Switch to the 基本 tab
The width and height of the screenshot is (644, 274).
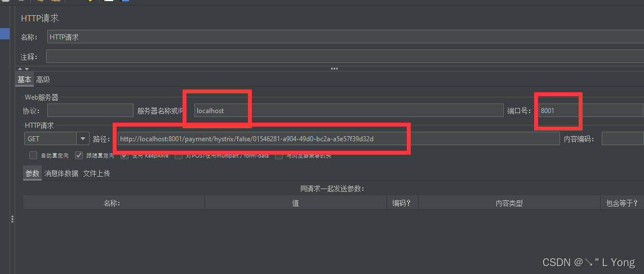click(24, 79)
